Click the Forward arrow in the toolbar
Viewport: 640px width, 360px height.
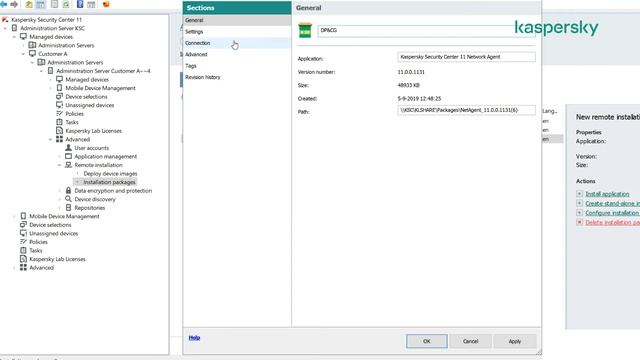tap(14, 4)
